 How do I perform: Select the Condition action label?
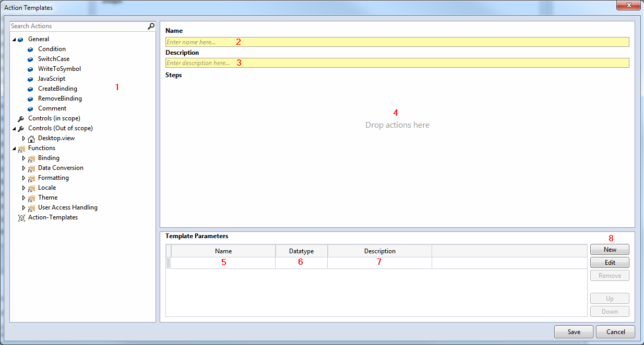(x=52, y=49)
